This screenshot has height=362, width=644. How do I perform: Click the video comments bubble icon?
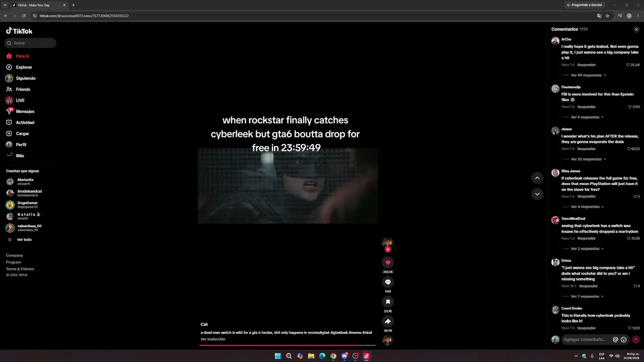pyautogui.click(x=388, y=282)
